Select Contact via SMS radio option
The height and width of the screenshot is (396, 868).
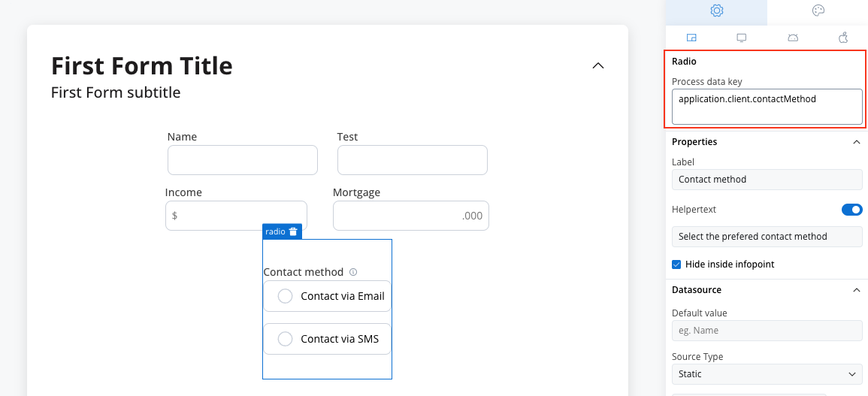327,339
